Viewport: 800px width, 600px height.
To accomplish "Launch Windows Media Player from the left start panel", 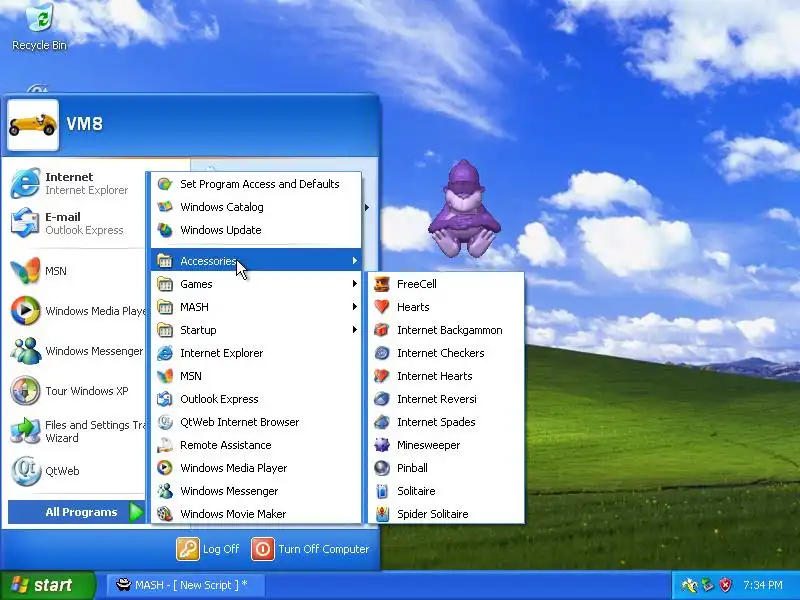I will coord(77,311).
